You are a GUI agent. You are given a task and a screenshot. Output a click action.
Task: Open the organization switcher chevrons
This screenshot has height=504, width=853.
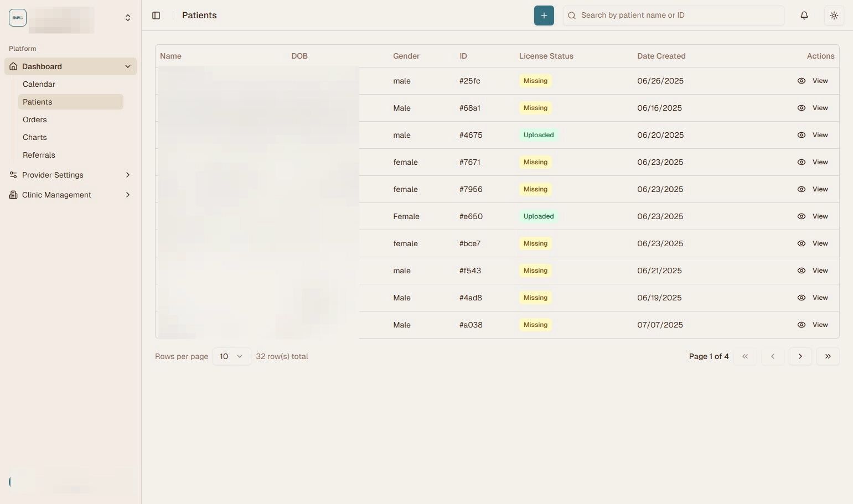point(128,18)
